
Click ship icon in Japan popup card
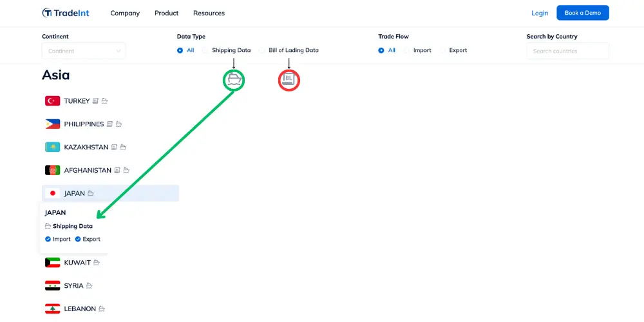click(48, 226)
